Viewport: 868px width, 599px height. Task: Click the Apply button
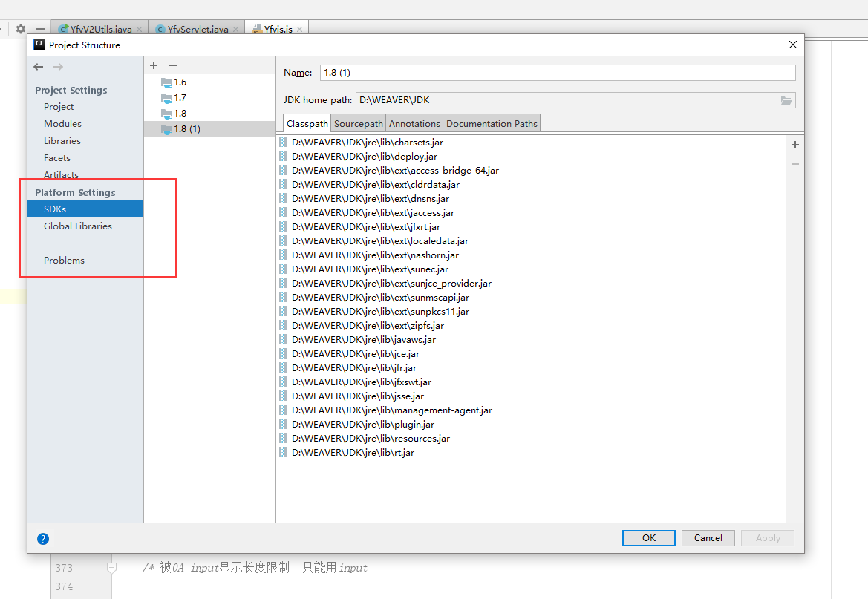pyautogui.click(x=767, y=538)
